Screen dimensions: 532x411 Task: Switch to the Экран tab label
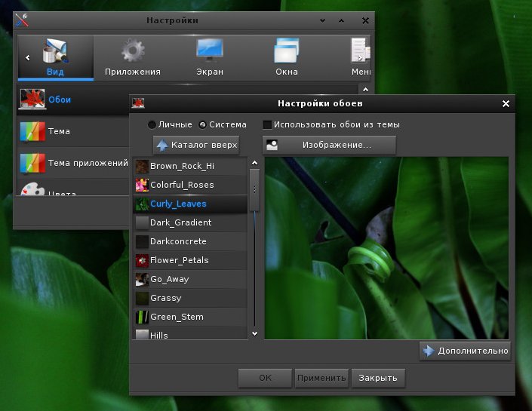click(210, 72)
